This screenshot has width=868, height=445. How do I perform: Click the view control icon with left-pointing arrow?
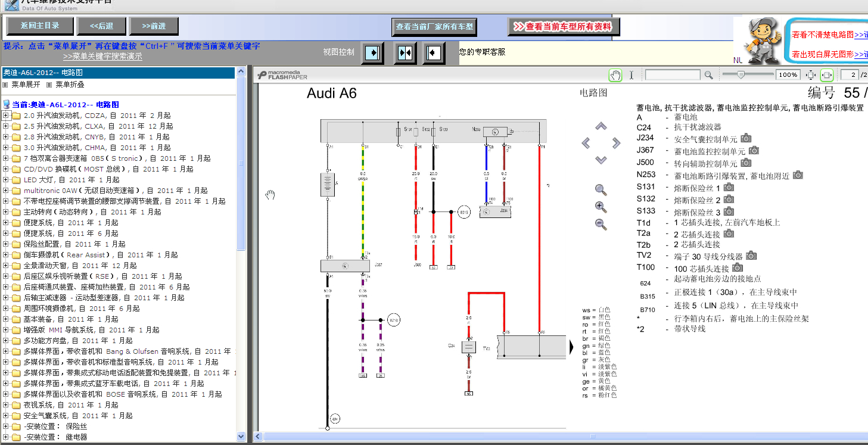pyautogui.click(x=434, y=53)
